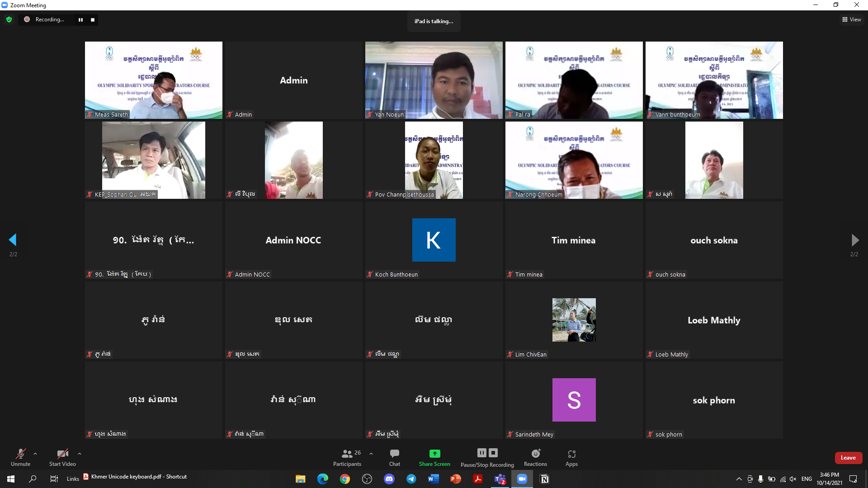Expand audio options arrow next to Unmute
Screen dimensions: 868x488
[35, 454]
